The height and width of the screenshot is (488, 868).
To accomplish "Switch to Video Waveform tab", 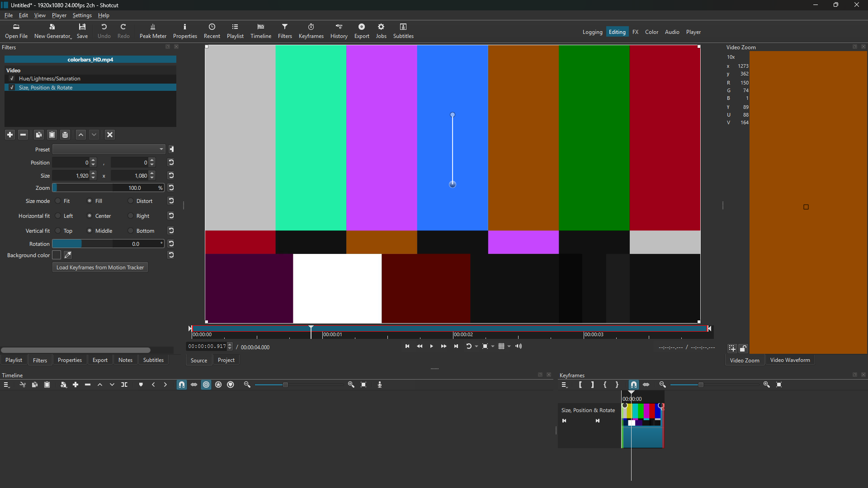I will coord(790,360).
